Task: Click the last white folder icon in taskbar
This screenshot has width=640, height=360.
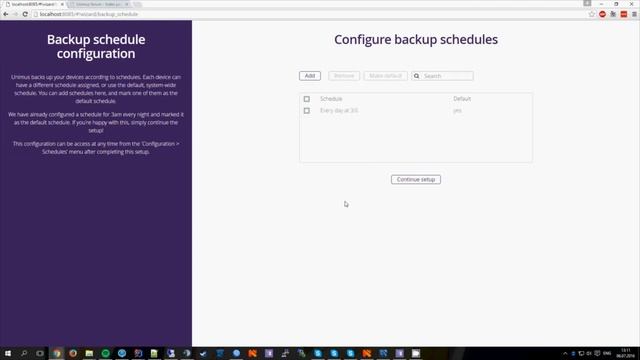Action: (416, 353)
